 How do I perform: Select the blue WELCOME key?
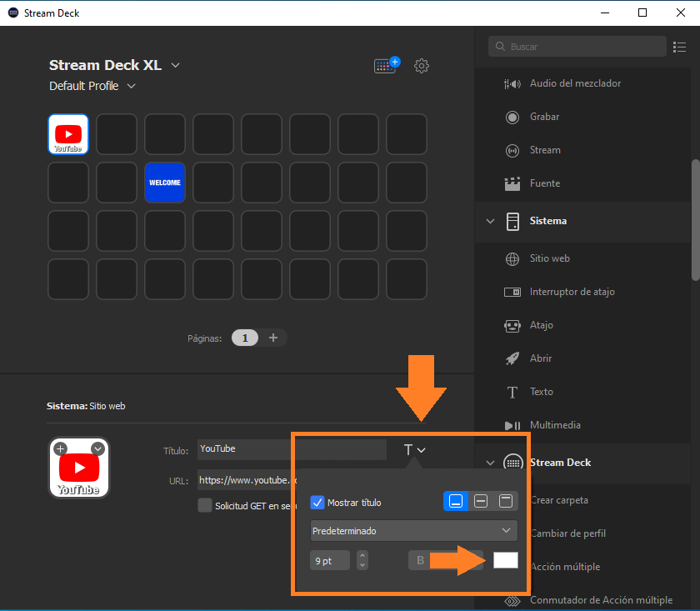(164, 183)
